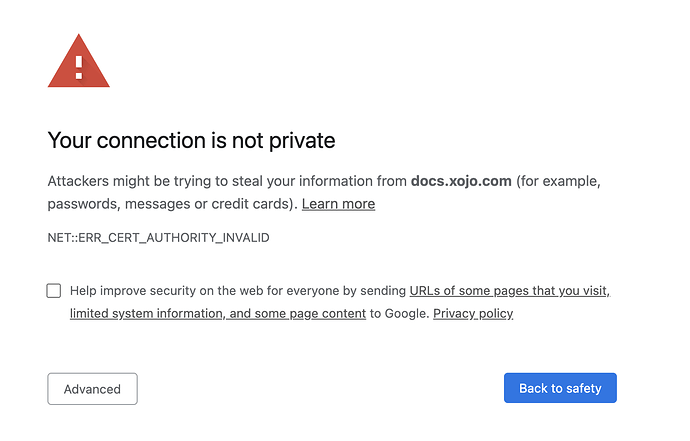The image size is (690, 441).
Task: Click the word Advanced inside its button
Action: [92, 389]
